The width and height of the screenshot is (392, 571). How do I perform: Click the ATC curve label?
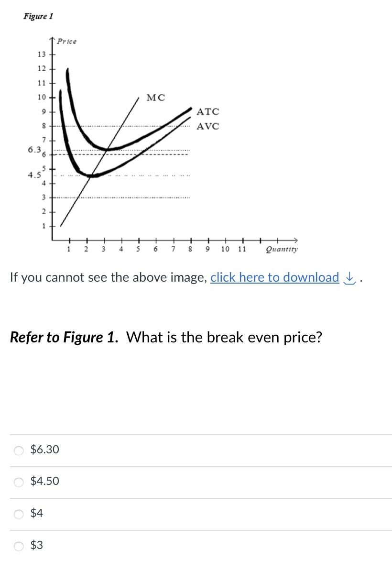pos(208,112)
